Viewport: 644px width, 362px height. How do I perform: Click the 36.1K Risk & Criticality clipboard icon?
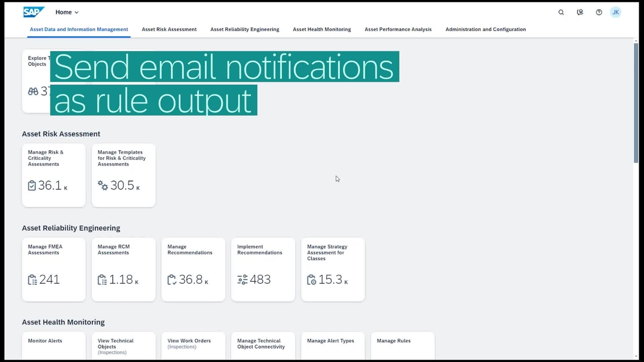[32, 186]
